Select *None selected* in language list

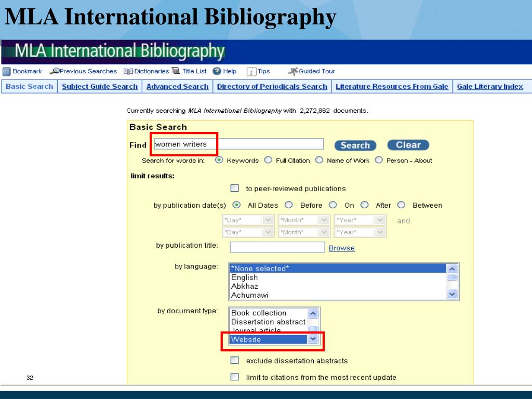(338, 269)
